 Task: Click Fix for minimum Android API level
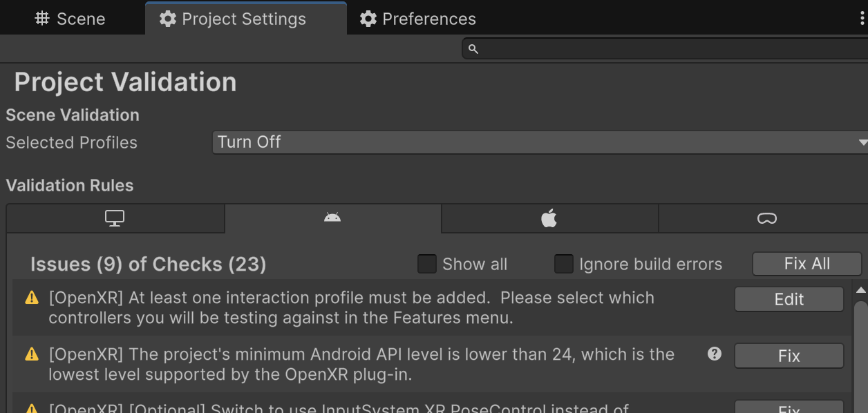click(x=789, y=356)
